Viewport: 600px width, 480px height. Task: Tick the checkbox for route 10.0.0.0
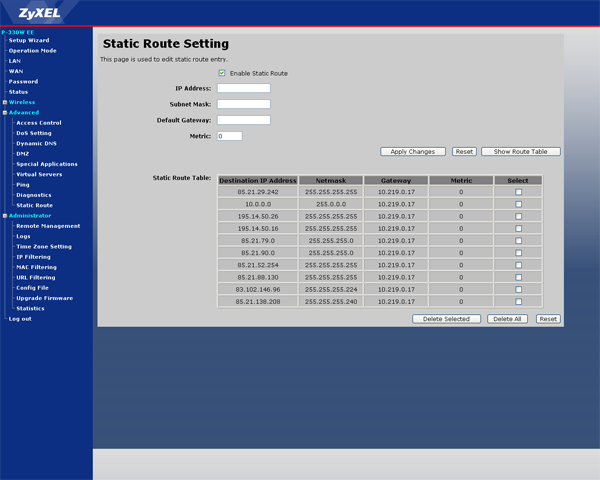click(x=518, y=204)
